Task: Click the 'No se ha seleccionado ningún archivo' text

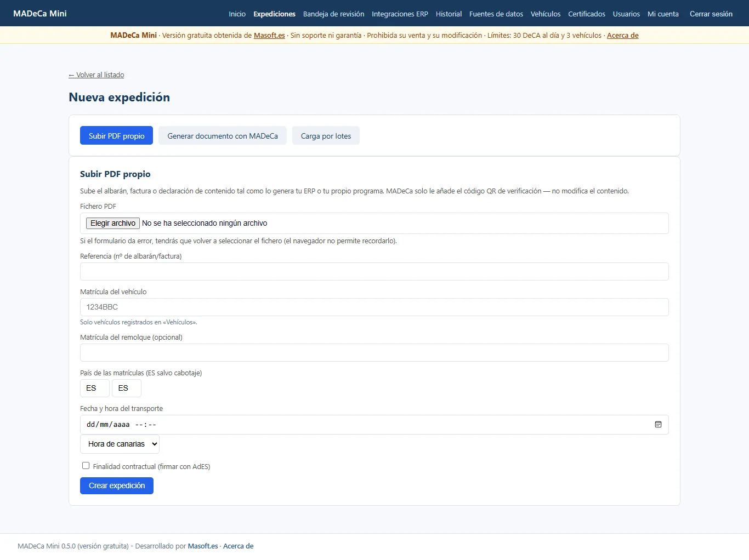Action: [x=205, y=223]
